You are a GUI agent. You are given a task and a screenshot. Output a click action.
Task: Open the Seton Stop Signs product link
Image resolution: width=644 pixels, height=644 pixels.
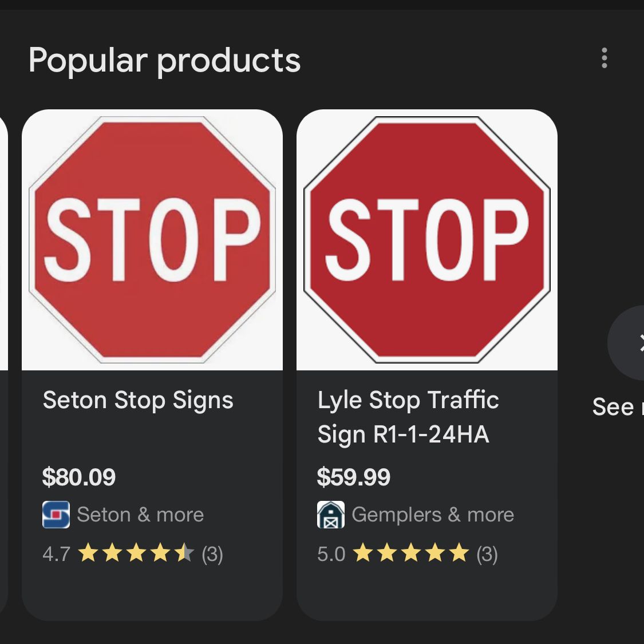139,400
